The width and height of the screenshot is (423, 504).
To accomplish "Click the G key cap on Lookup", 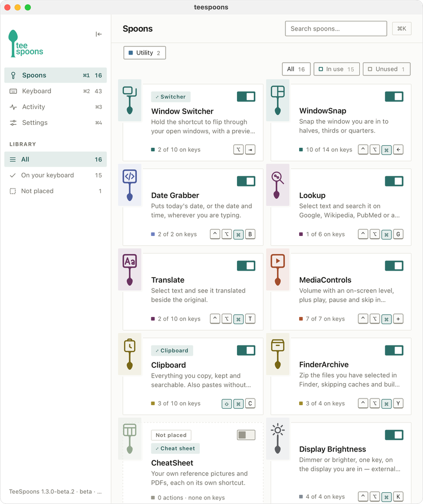I will tap(398, 234).
